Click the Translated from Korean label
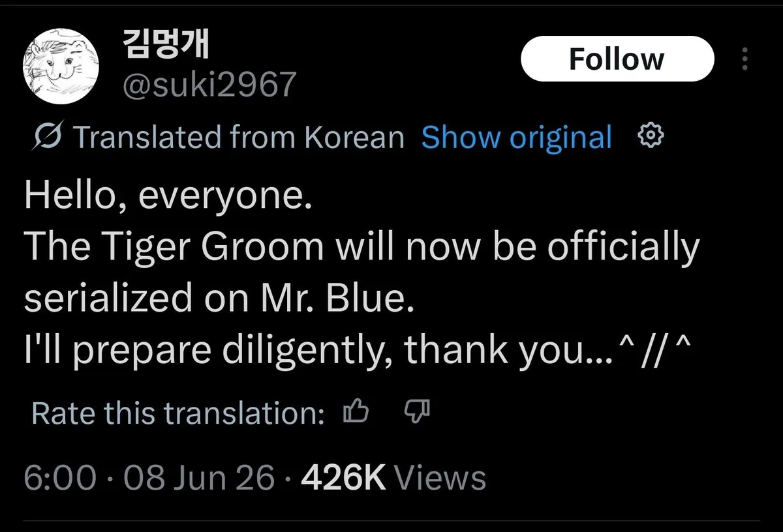 click(239, 138)
